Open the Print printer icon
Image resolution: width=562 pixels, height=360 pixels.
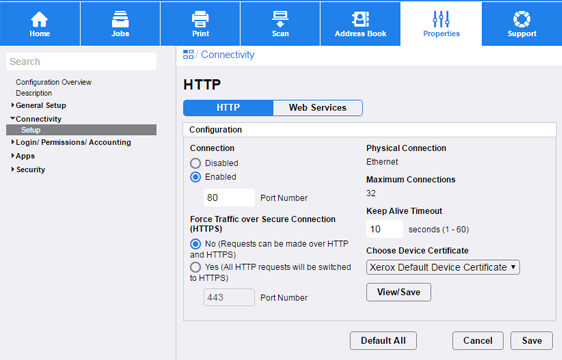[200, 19]
